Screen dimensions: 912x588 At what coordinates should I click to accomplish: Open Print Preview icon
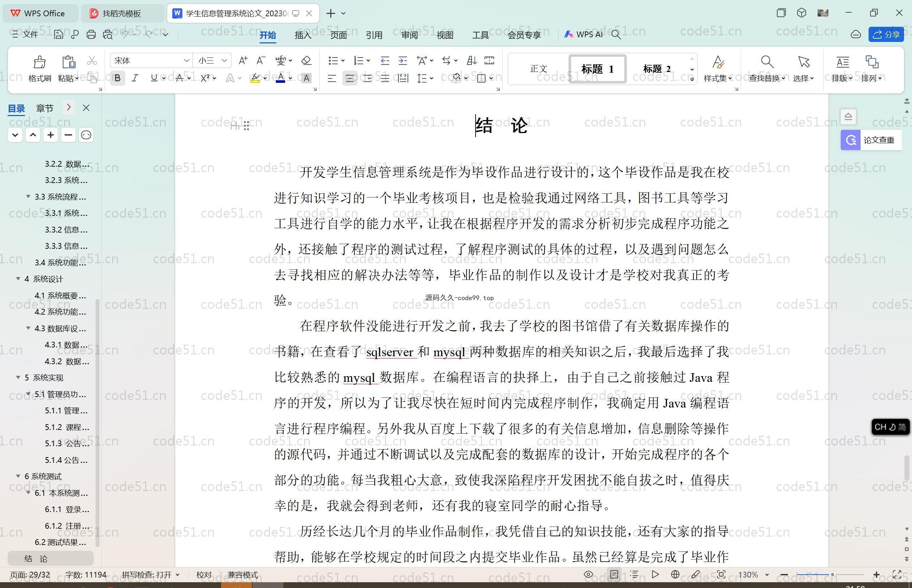[108, 34]
